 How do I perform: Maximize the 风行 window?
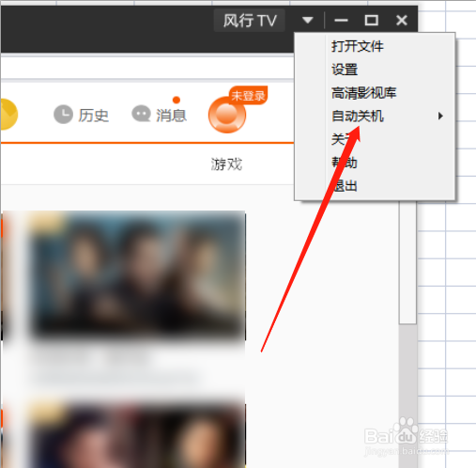[372, 21]
